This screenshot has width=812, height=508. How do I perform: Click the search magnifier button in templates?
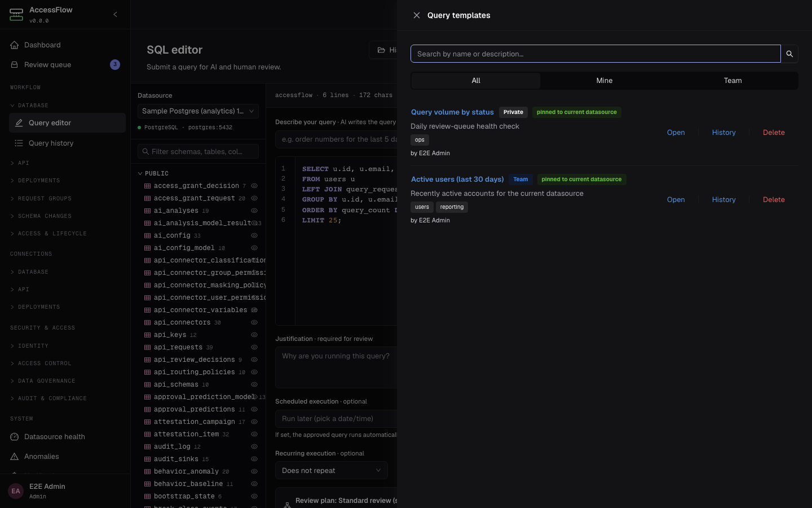pyautogui.click(x=789, y=54)
